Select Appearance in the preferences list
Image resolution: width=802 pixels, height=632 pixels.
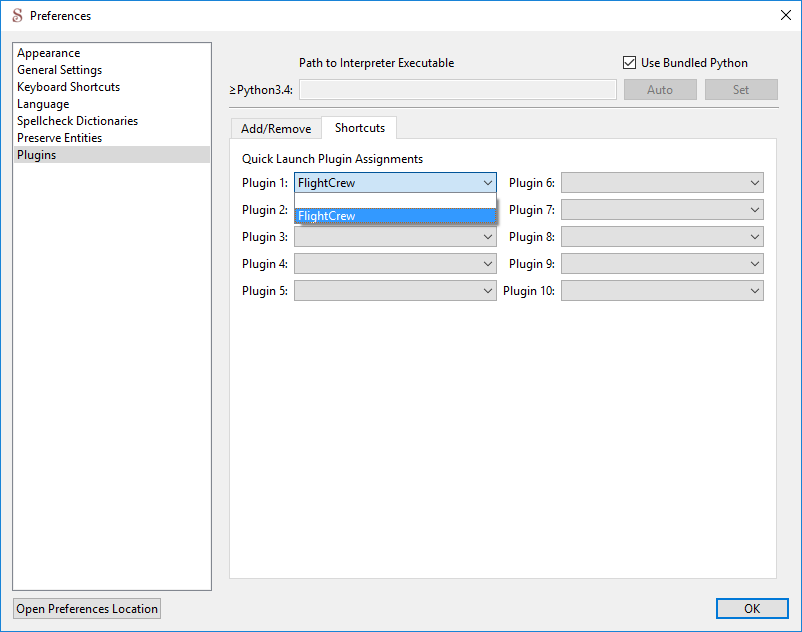coord(49,53)
